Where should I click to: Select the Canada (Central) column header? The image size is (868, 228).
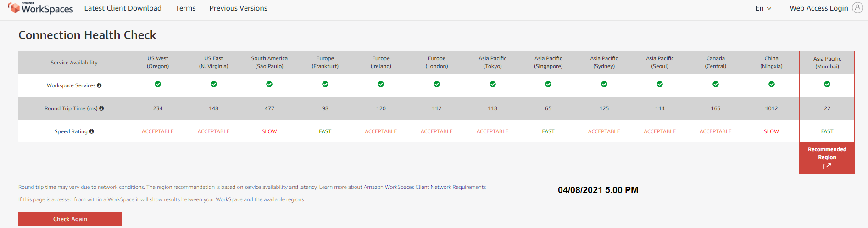pyautogui.click(x=716, y=62)
